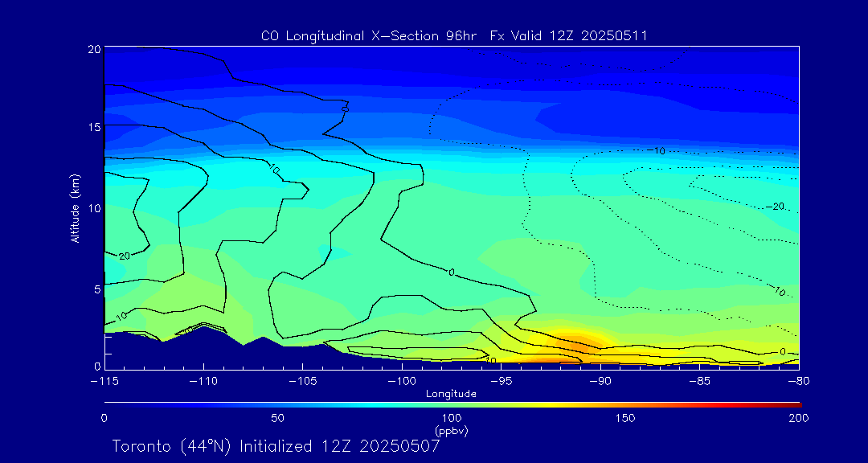Click the colorbar tick label 150
868x463 pixels.
(x=625, y=418)
